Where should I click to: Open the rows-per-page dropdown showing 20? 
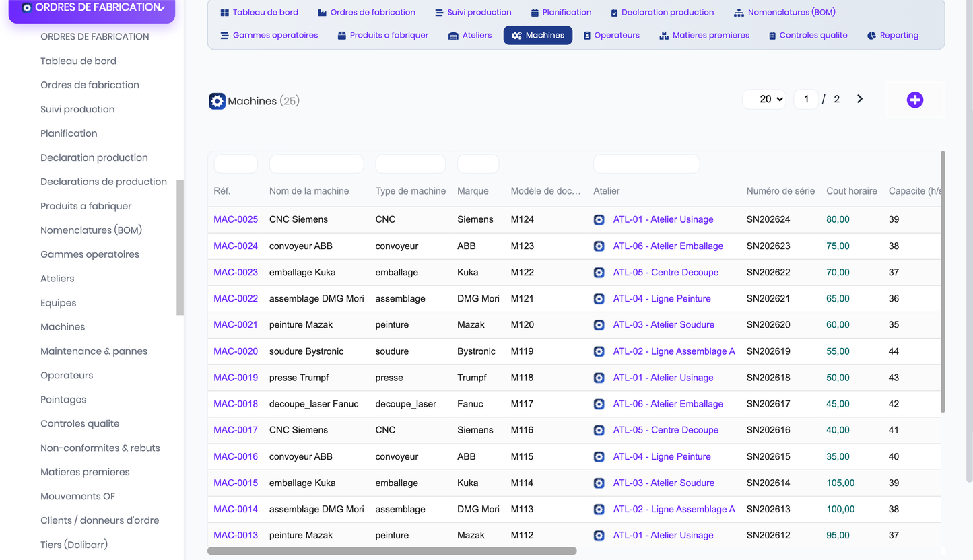764,99
